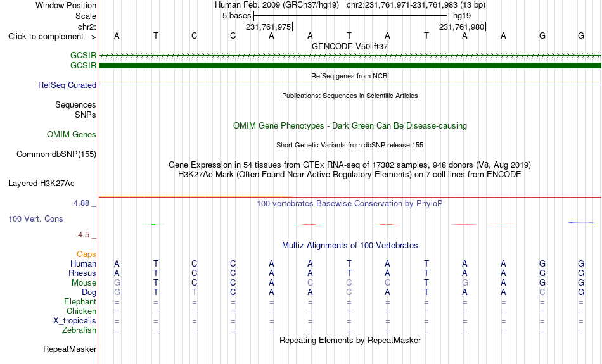Open 100 vertebrates Basewise Conservation title
Screen dimensions: 602x364
(x=350, y=203)
